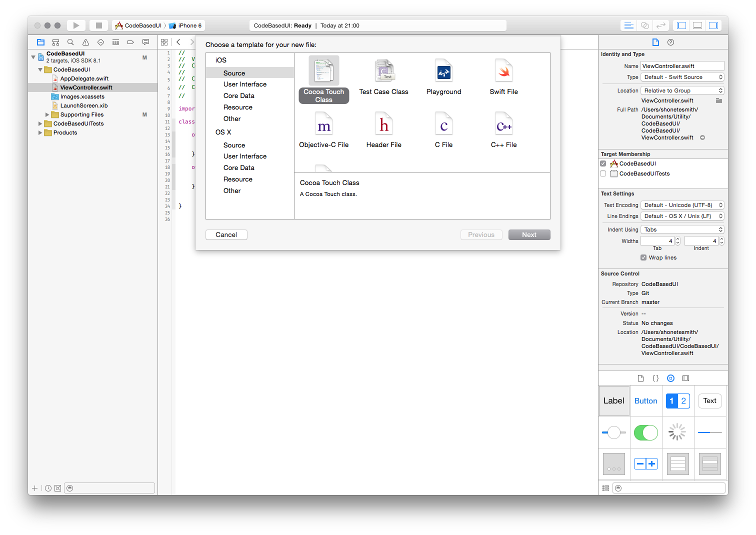Open the Text Encoding dropdown
The image size is (756, 535).
coord(682,205)
